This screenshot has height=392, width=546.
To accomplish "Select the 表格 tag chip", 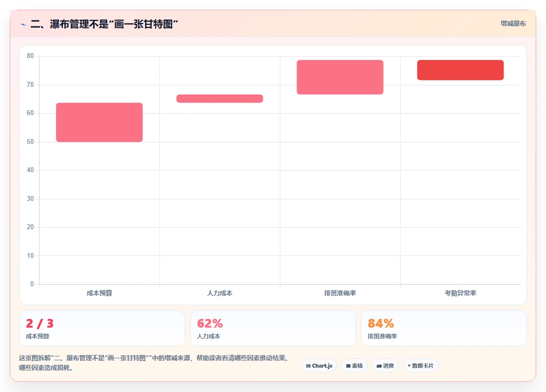I will click(354, 366).
